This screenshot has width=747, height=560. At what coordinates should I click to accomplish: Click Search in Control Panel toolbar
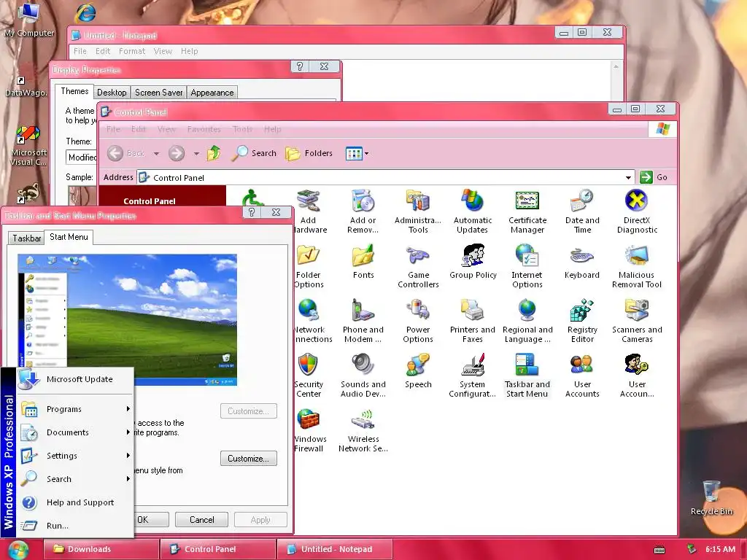(x=254, y=153)
